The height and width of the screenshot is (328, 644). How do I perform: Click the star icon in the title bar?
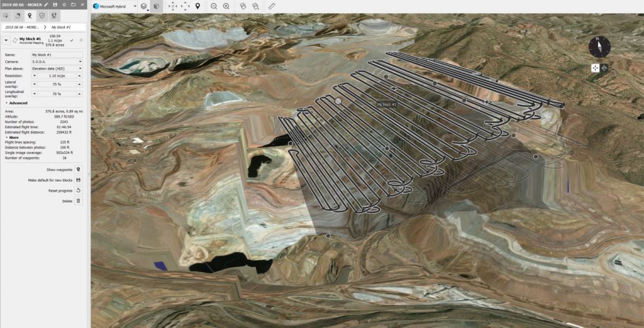[64, 4]
